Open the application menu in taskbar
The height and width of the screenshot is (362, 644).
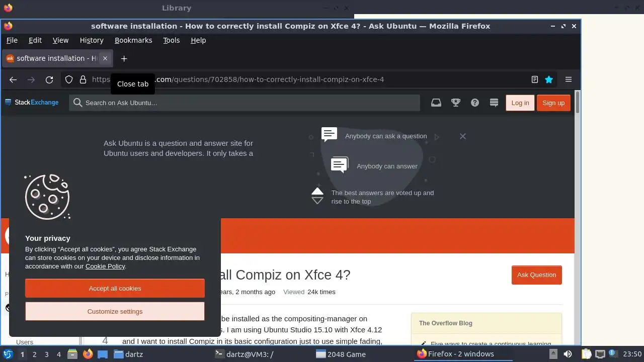(x=8, y=354)
